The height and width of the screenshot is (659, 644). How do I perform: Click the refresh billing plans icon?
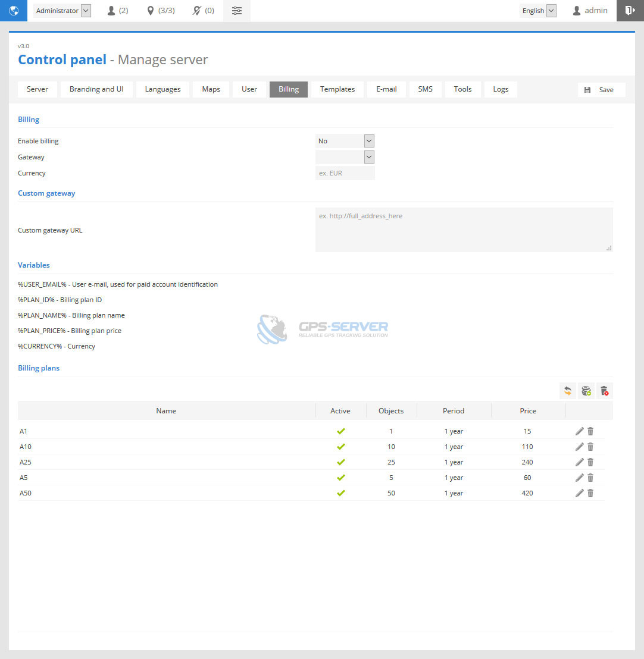(x=568, y=391)
